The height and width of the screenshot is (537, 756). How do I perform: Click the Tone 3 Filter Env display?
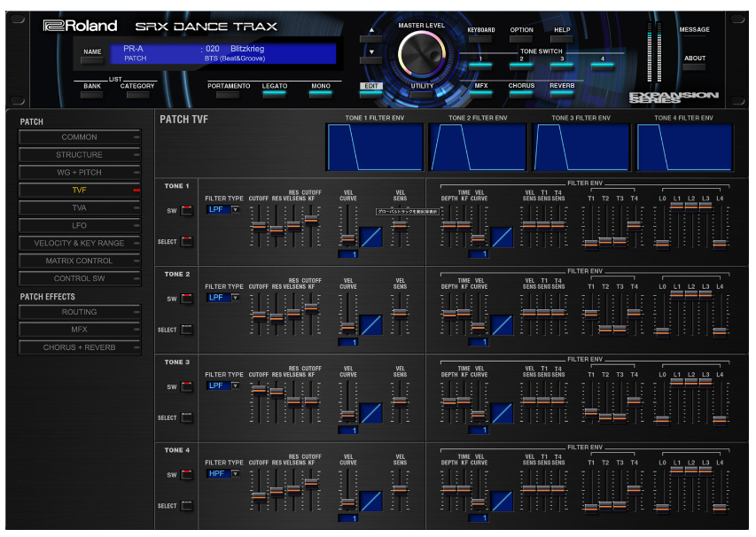tap(581, 147)
